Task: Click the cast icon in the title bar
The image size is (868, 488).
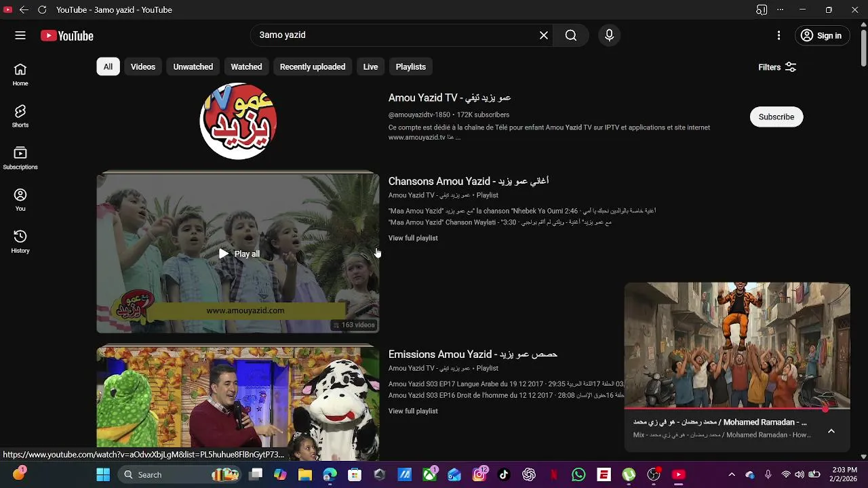Action: pos(762,9)
